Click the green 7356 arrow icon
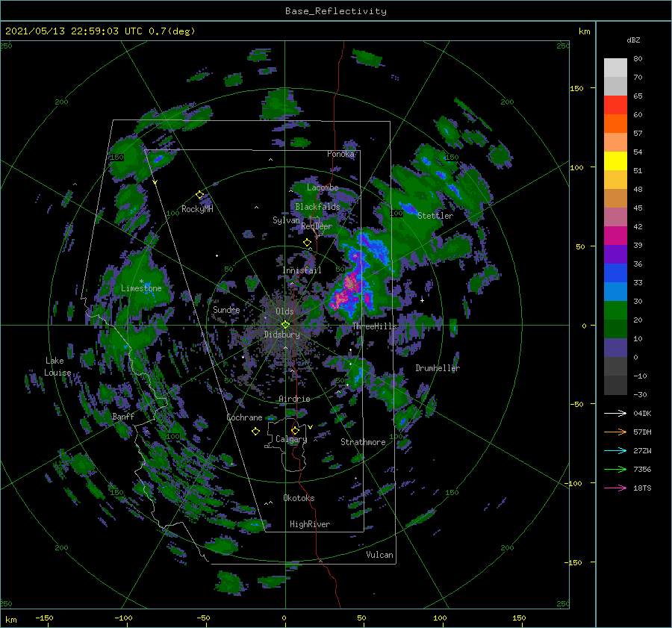The image size is (672, 628). tap(615, 470)
